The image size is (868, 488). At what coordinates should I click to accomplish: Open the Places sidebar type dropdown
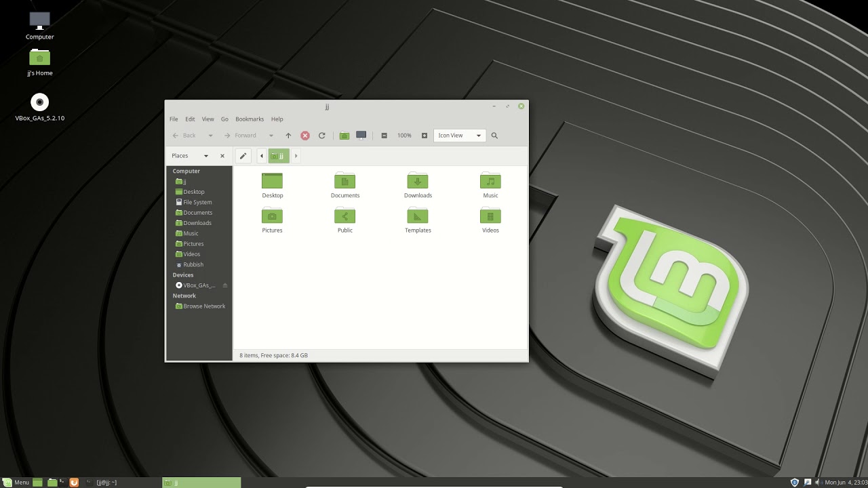(x=206, y=156)
